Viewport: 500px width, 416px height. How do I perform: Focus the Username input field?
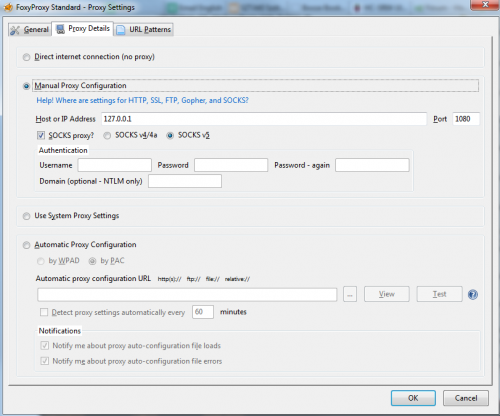tap(115, 165)
